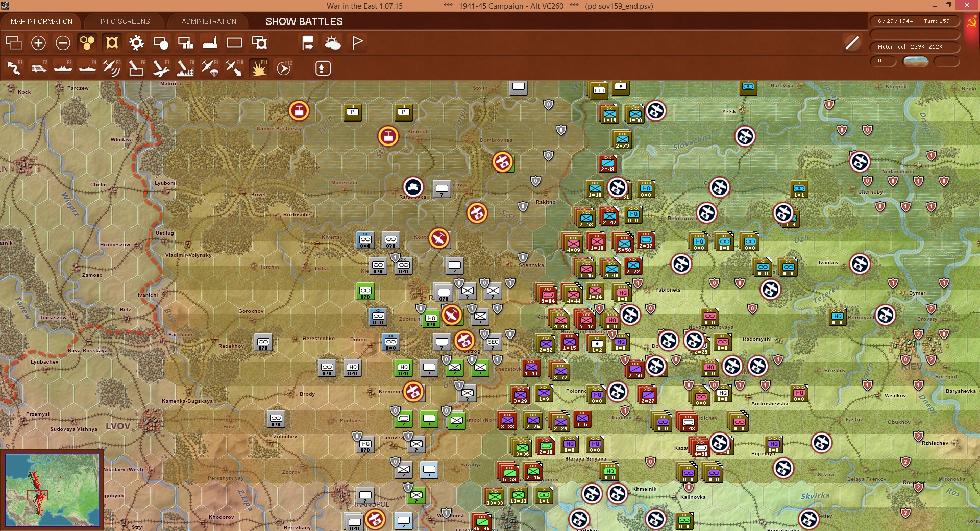Select the unit counter showing 2=48

(x=608, y=163)
